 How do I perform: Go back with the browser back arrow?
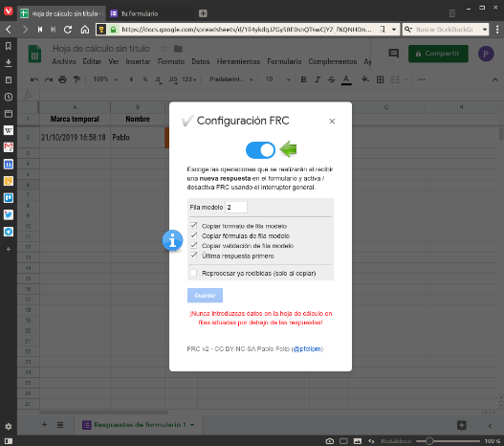click(x=9, y=30)
